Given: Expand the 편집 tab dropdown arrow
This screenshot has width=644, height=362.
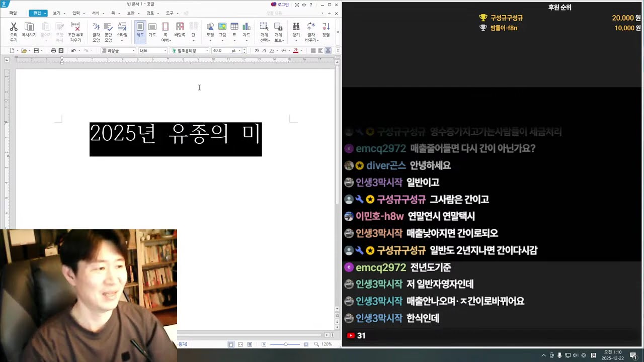Looking at the screenshot, I should [45, 13].
